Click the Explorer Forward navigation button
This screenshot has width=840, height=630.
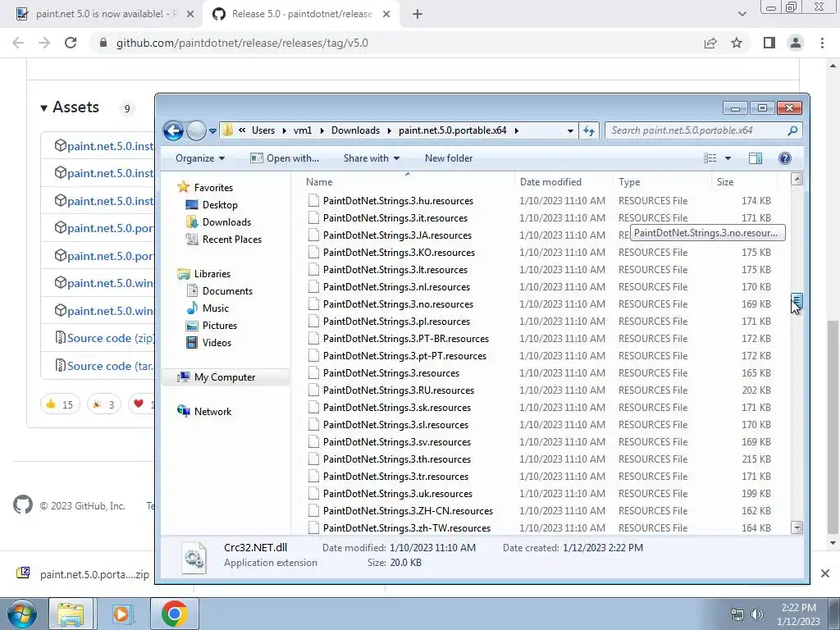196,130
